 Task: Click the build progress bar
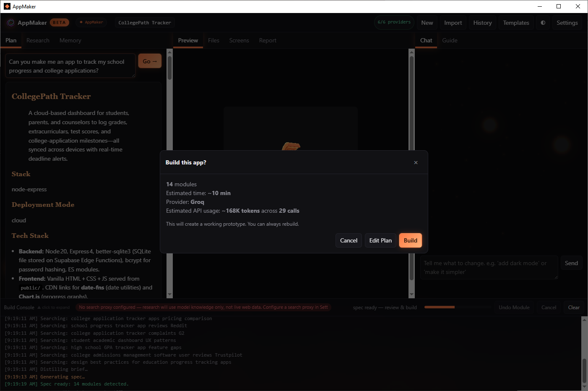point(458,307)
